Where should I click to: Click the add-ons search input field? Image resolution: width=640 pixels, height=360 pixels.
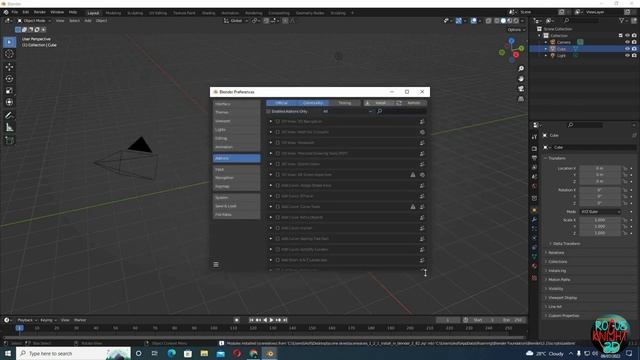(x=401, y=111)
